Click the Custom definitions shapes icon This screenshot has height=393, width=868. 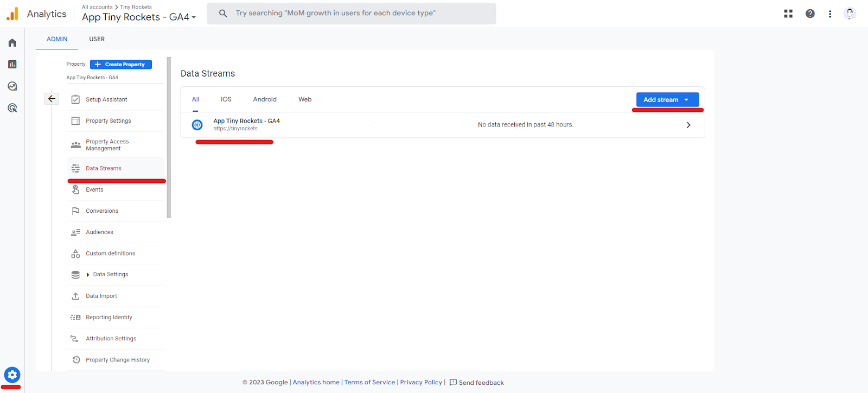point(75,253)
